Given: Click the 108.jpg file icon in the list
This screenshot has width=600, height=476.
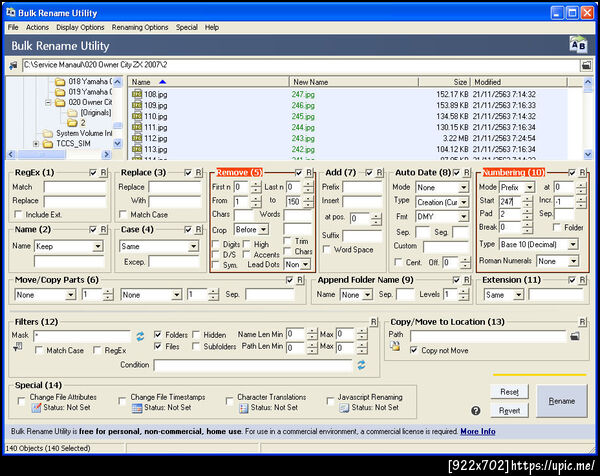Looking at the screenshot, I should [x=137, y=94].
